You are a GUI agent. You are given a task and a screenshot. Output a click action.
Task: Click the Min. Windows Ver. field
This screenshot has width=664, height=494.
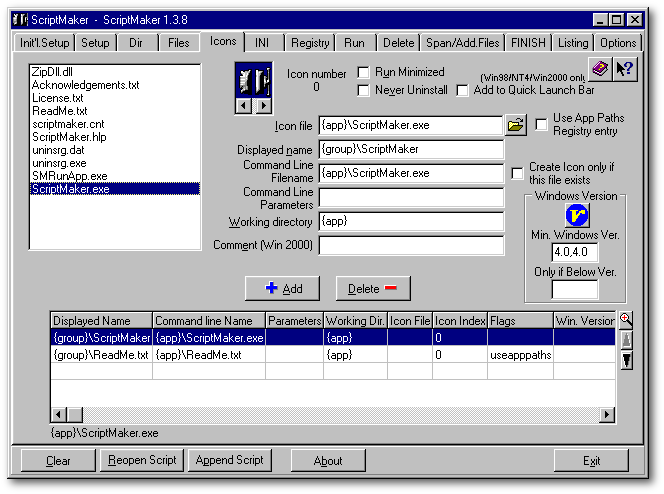(575, 252)
